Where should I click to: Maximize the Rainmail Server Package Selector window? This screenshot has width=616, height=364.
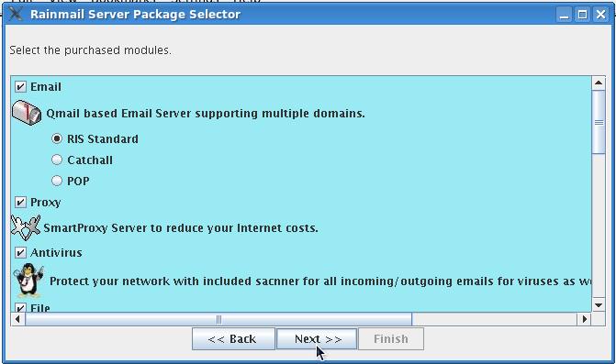click(583, 15)
